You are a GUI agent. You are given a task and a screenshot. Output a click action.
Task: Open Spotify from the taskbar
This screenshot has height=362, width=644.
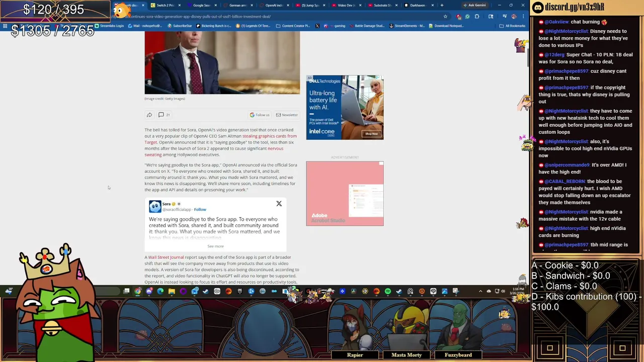point(388,291)
